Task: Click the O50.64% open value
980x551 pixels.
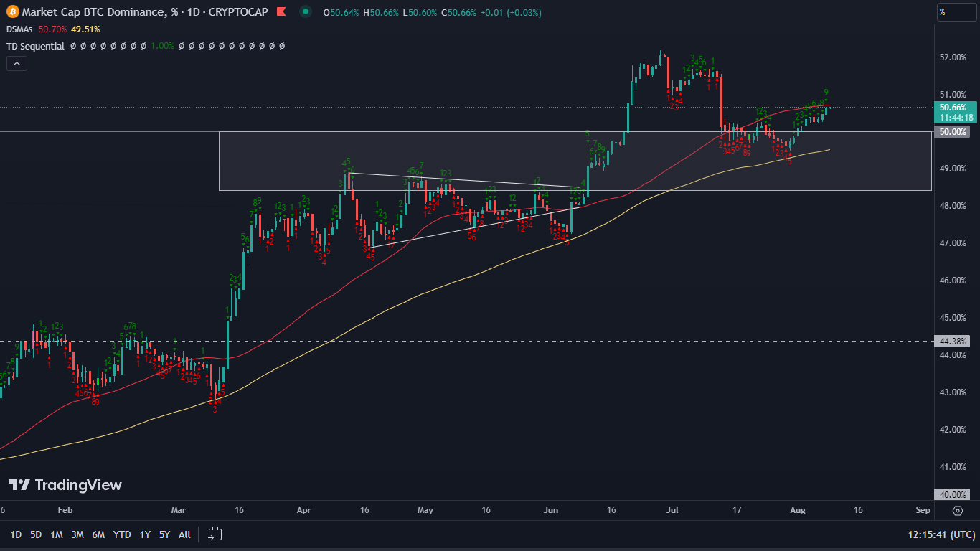Action: pyautogui.click(x=342, y=13)
